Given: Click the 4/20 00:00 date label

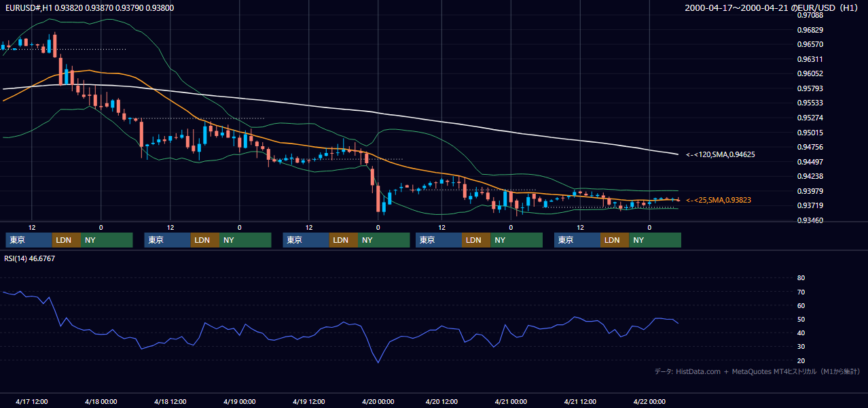Looking at the screenshot, I should (378, 401).
